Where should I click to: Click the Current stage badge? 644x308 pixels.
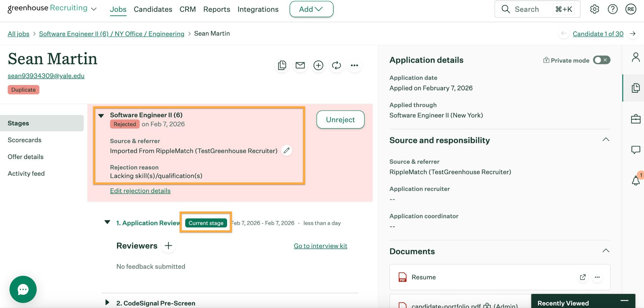[x=206, y=223]
